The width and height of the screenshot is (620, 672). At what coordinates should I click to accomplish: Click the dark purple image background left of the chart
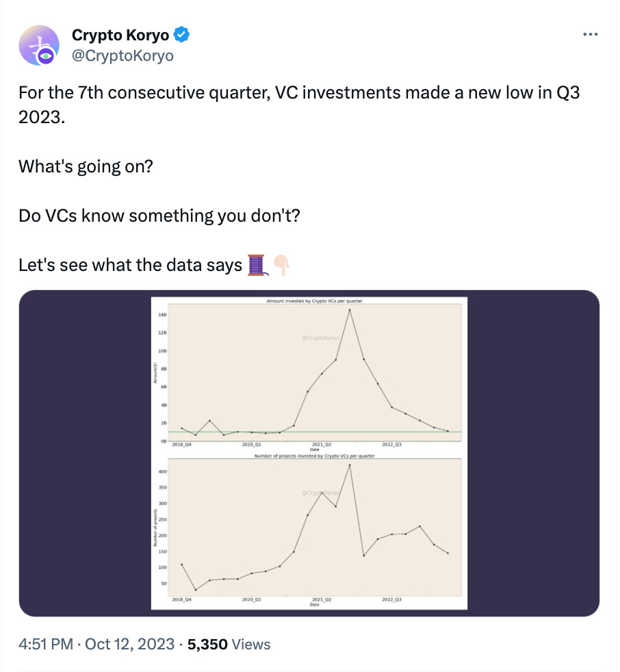tap(85, 453)
